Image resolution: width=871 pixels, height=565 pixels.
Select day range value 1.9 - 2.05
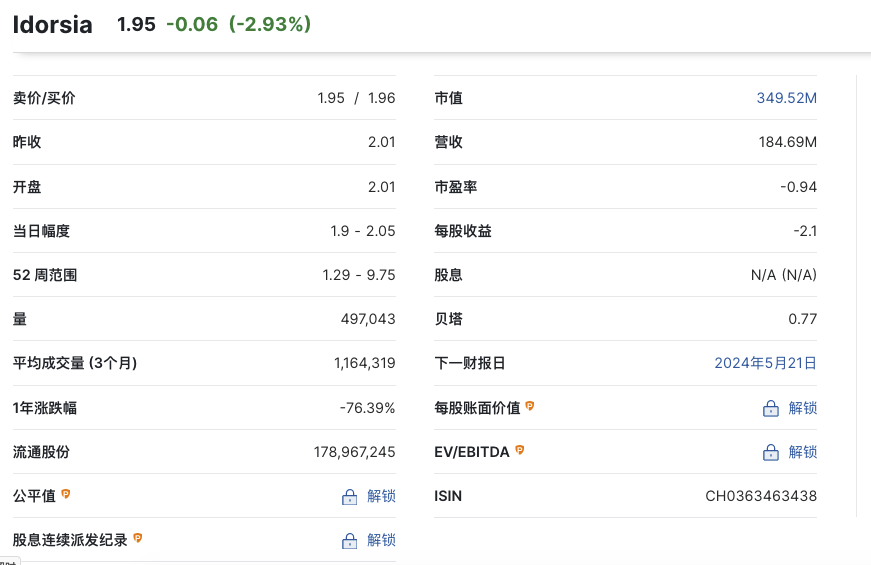tap(363, 231)
